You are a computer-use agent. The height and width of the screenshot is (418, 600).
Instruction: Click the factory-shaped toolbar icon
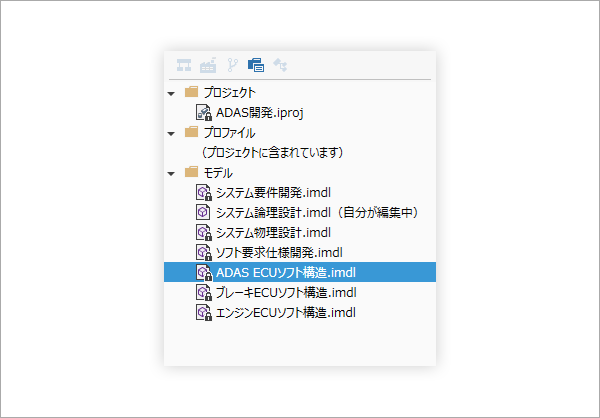point(208,65)
